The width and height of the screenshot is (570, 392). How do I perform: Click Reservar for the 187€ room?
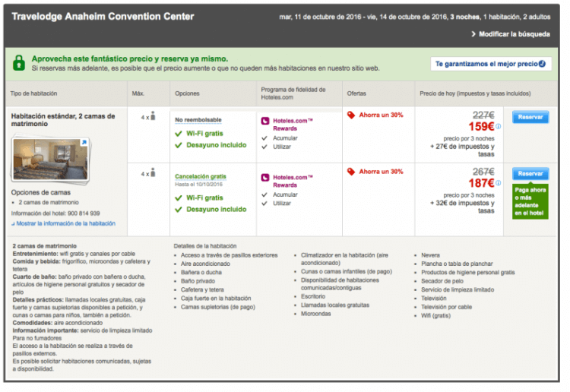(x=530, y=174)
